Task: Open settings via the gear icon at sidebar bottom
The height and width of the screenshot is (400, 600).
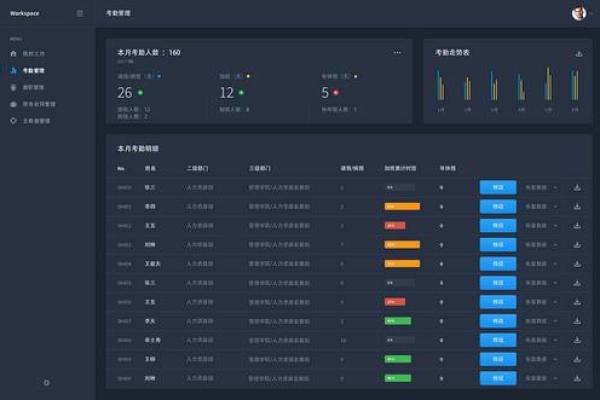Action: tap(46, 382)
